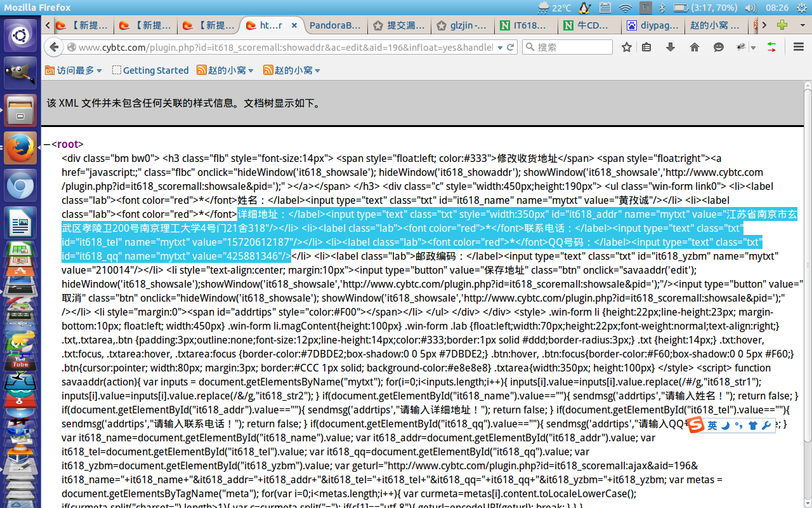
Task: Click the browser back arrow button
Action: [x=55, y=47]
